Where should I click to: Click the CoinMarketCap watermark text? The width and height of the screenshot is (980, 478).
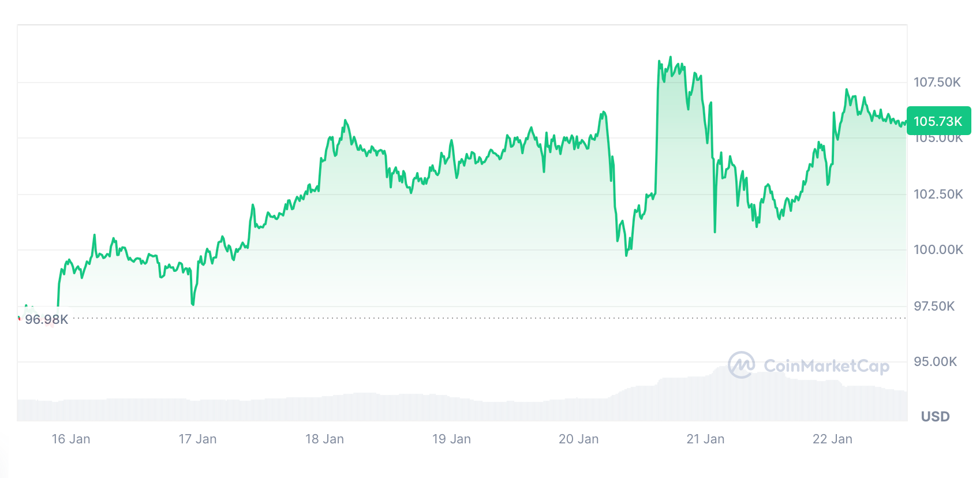coord(826,366)
